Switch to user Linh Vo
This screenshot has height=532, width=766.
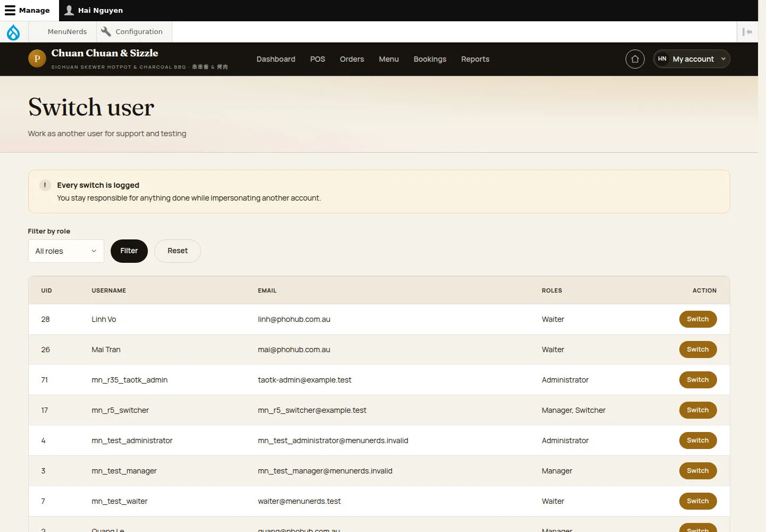698,319
